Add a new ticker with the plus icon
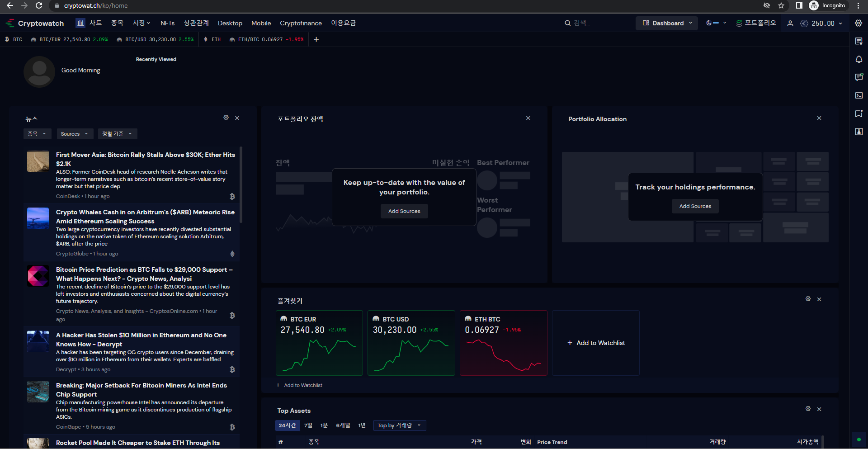This screenshot has height=449, width=868. [316, 40]
